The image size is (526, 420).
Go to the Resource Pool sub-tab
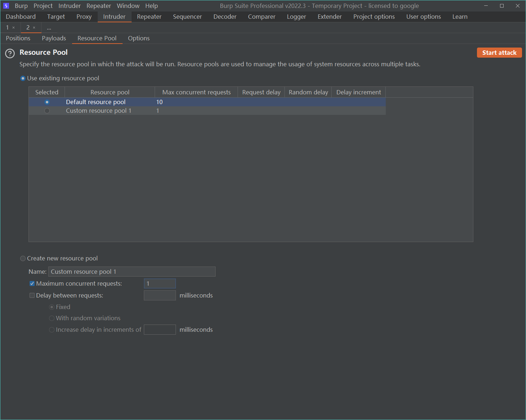97,38
